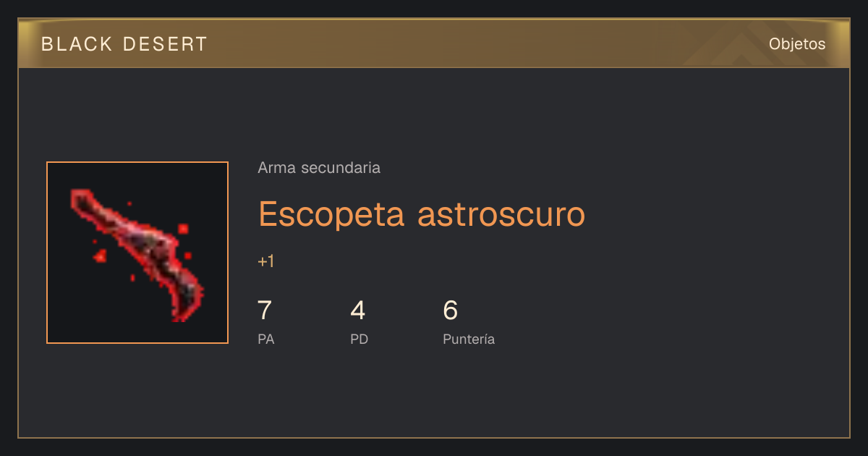
Task: Click the PD stat label
Action: pos(359,339)
